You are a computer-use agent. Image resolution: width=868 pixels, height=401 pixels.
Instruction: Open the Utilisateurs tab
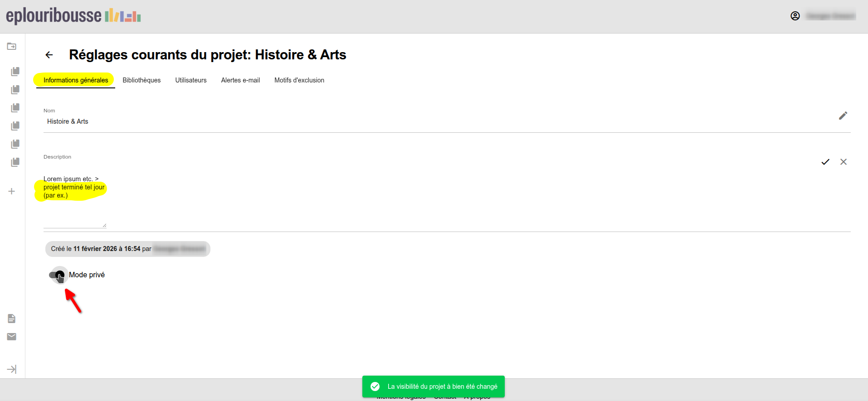[191, 80]
